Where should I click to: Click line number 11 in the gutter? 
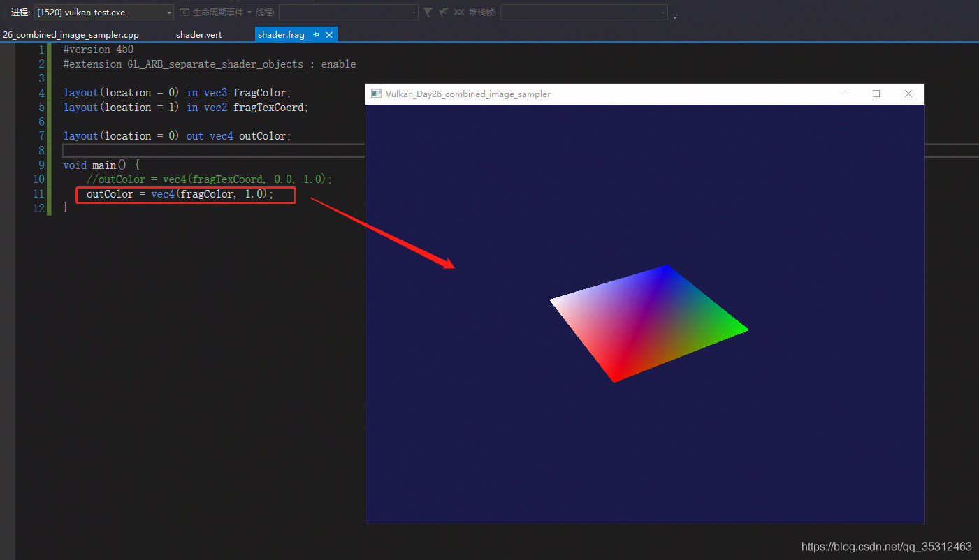[38, 193]
